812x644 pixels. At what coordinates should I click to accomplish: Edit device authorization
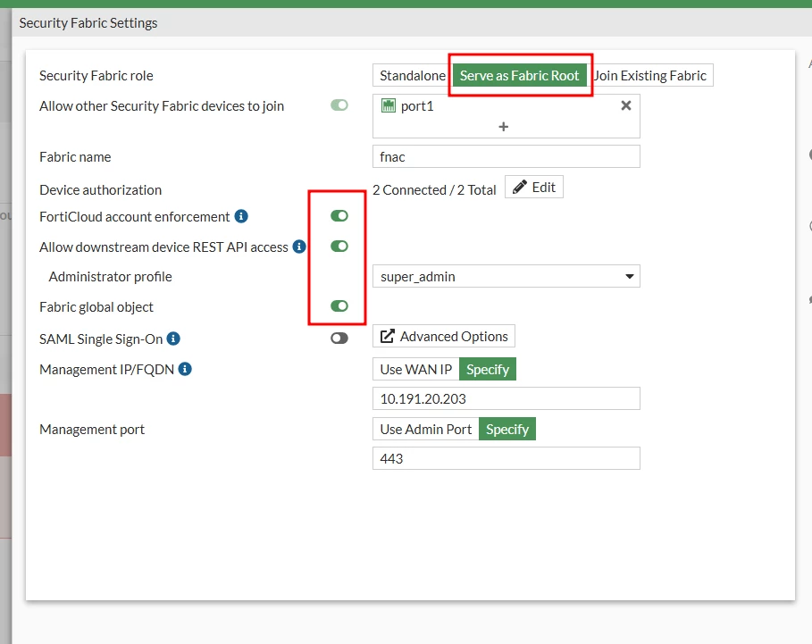click(x=534, y=188)
